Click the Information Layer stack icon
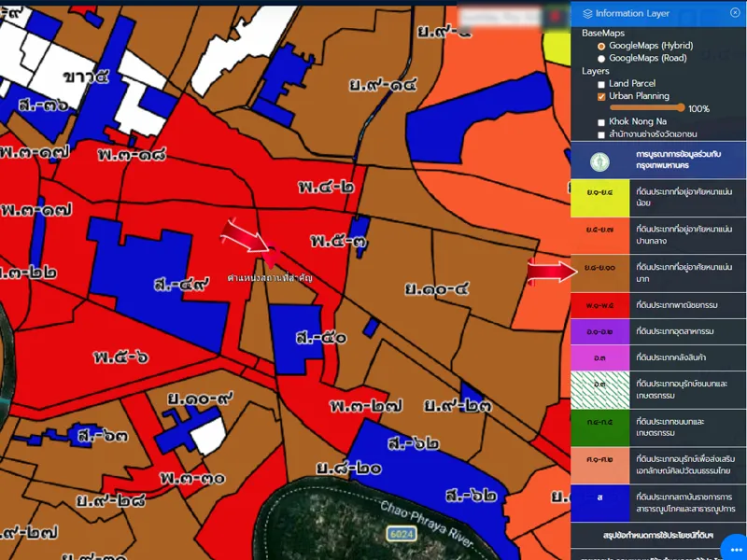 [586, 13]
